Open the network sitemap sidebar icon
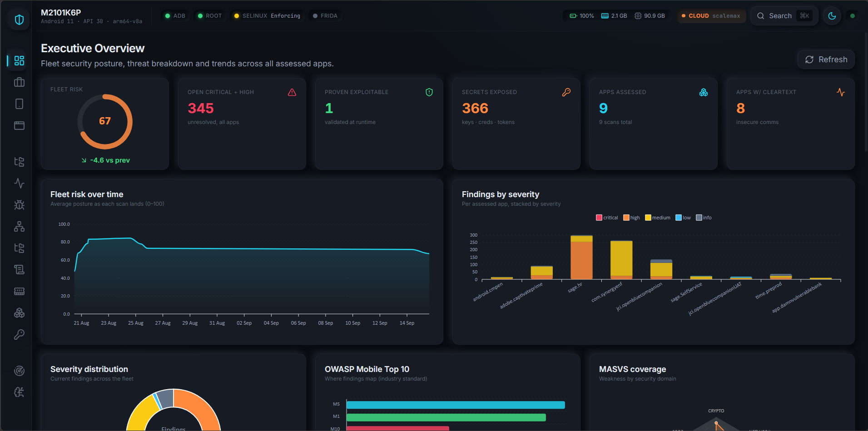The width and height of the screenshot is (868, 431). (19, 226)
